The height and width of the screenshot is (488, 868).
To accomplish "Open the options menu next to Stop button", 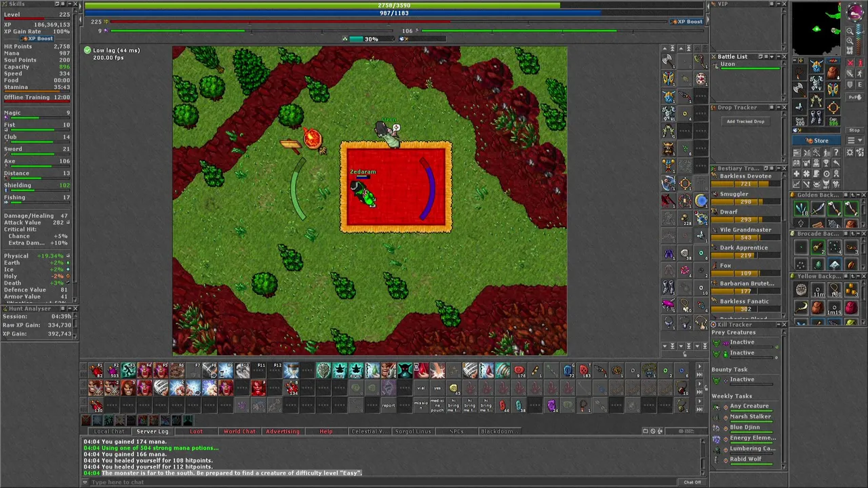I will point(854,140).
